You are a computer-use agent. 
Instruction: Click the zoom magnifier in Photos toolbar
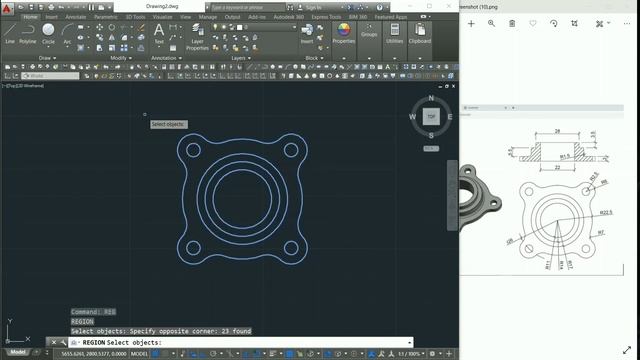(x=491, y=24)
